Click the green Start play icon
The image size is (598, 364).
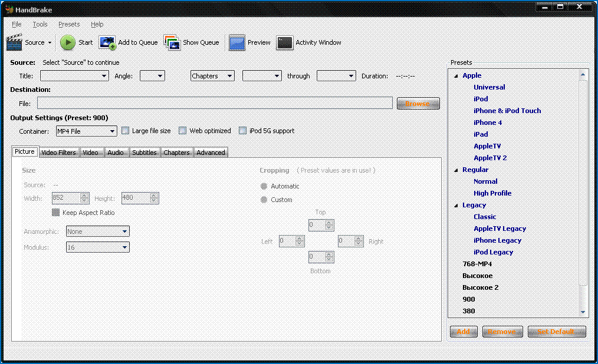(67, 42)
